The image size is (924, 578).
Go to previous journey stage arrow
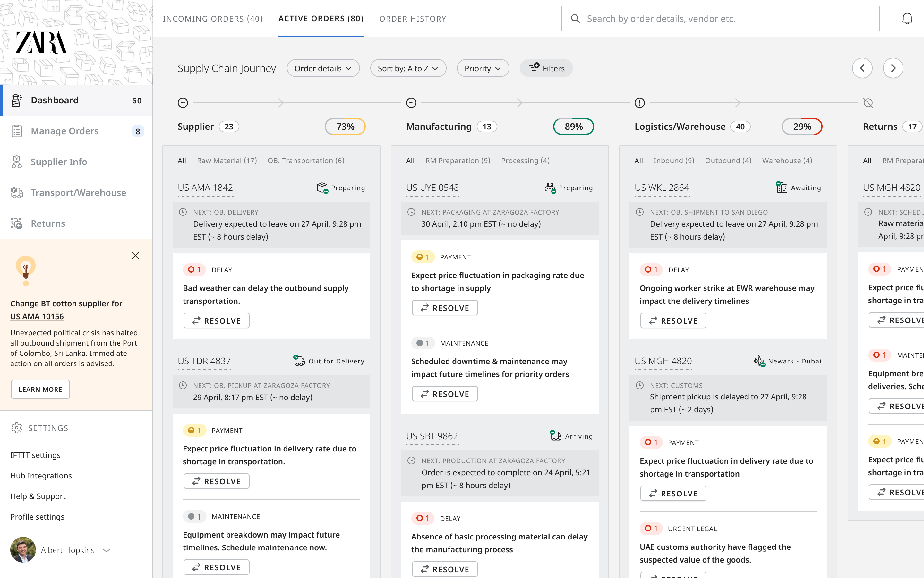pyautogui.click(x=862, y=68)
